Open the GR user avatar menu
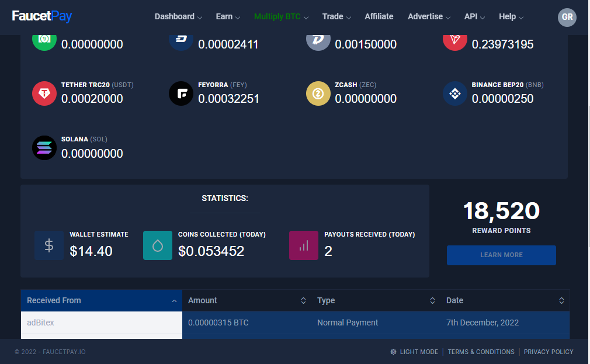Viewport: 590px width, 364px height. 567,17
